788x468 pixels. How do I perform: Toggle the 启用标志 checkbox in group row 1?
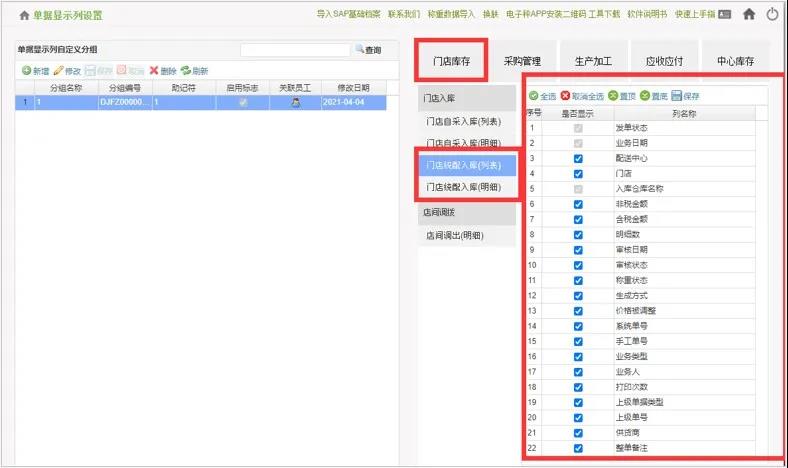click(x=243, y=103)
